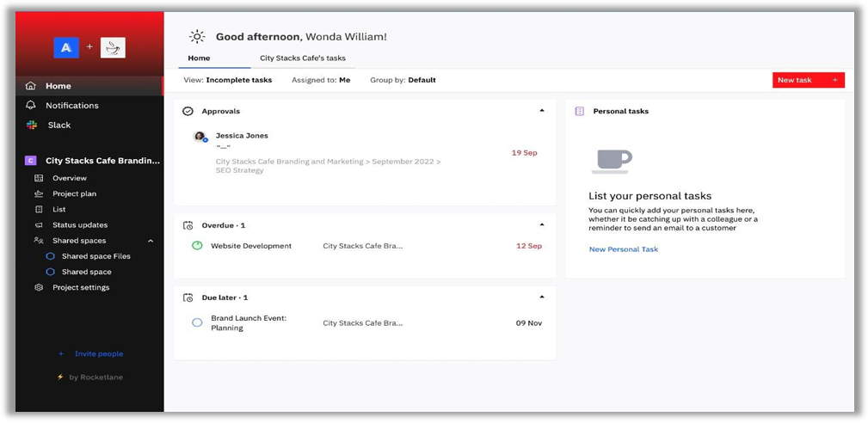868x423 pixels.
Task: Open the Project settings gear icon
Action: point(39,287)
